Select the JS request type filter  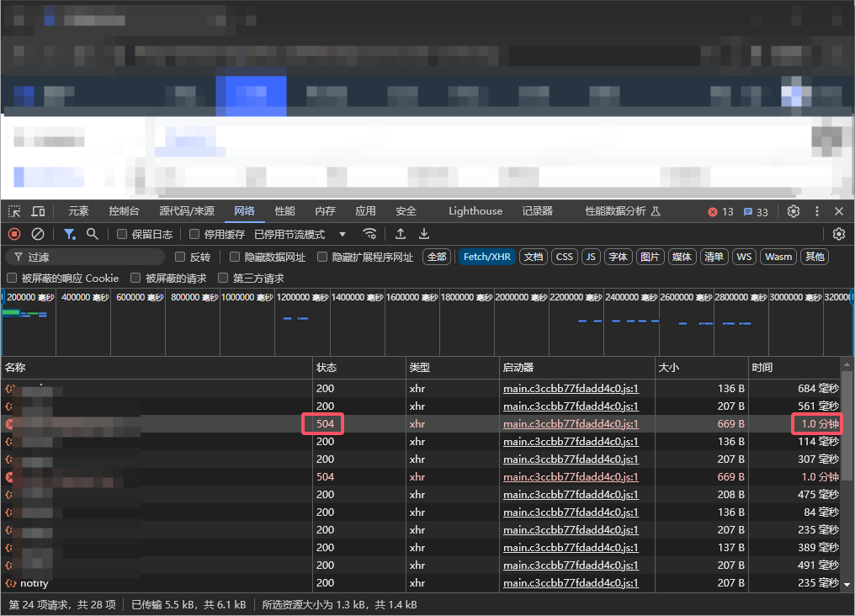[591, 257]
